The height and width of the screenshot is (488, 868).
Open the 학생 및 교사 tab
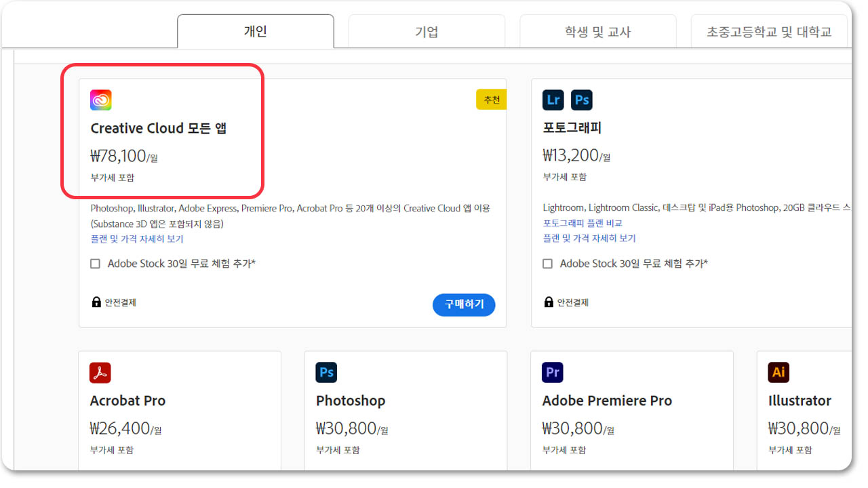(597, 32)
